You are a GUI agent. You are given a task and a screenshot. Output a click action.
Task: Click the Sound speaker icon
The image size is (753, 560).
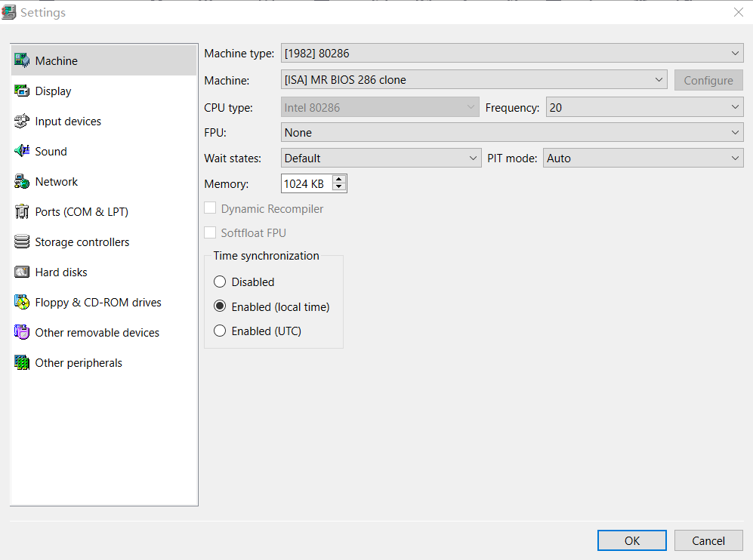click(x=22, y=151)
